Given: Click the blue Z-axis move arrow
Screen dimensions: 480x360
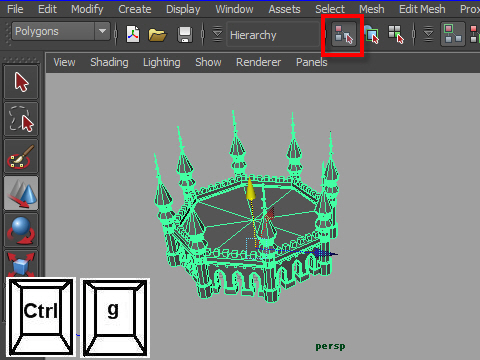Looking at the screenshot, I should [323, 253].
